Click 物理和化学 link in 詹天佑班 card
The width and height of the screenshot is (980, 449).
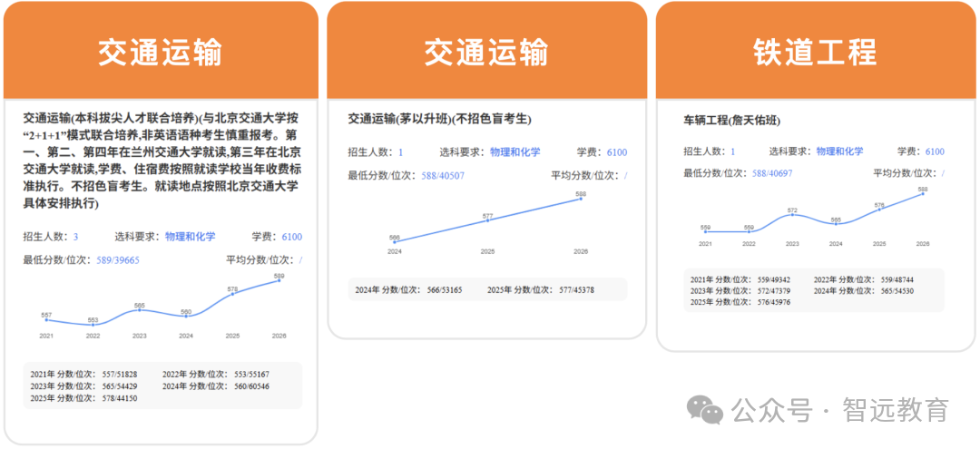[838, 151]
